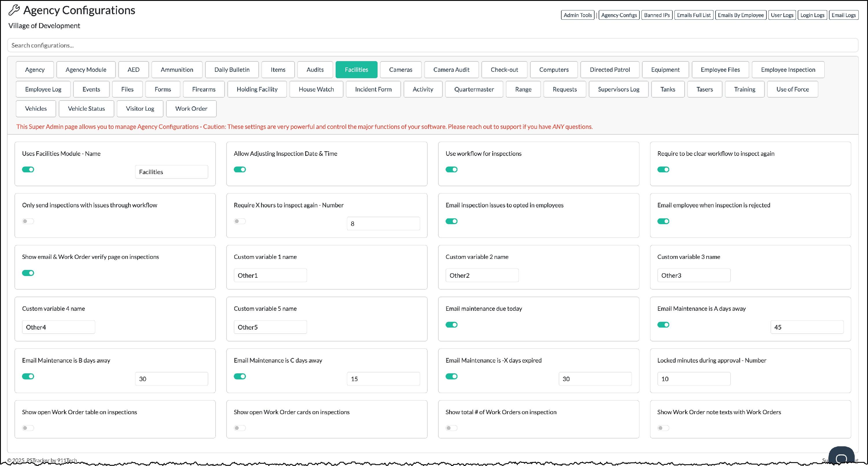Screen dimensions: 868x466
Task: Enable Show Work Order note texts toggle
Action: [663, 428]
